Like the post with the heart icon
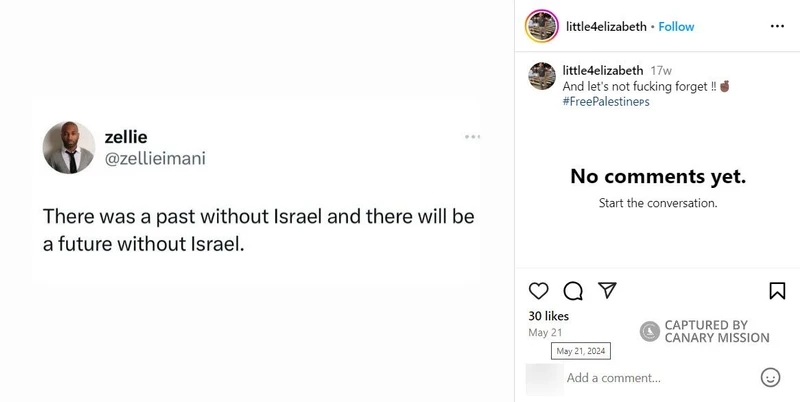The height and width of the screenshot is (402, 800). click(539, 291)
